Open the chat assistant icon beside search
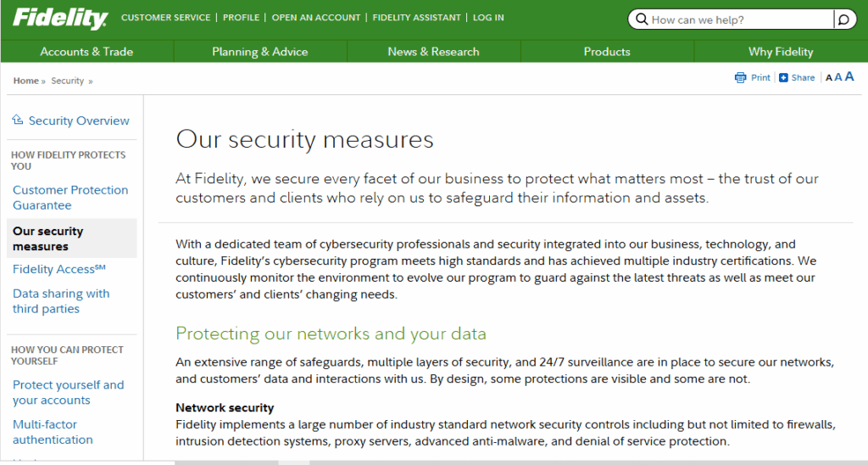Screen dimensions: 868x465 pyautogui.click(x=843, y=20)
